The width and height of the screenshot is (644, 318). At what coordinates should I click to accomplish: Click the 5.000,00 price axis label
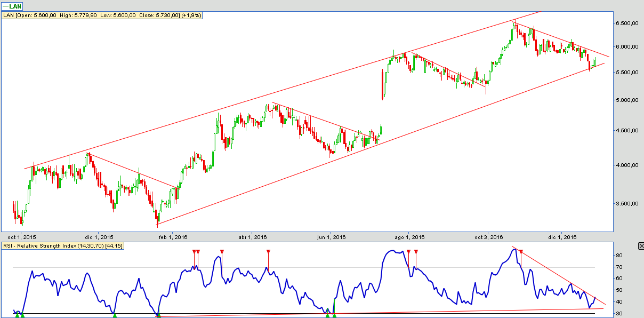click(627, 100)
